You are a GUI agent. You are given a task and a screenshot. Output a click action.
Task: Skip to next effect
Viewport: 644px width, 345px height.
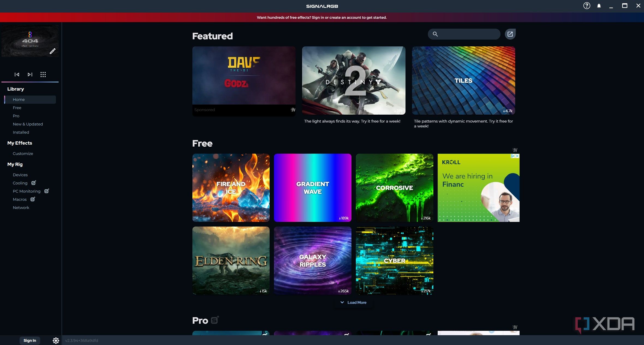point(30,75)
